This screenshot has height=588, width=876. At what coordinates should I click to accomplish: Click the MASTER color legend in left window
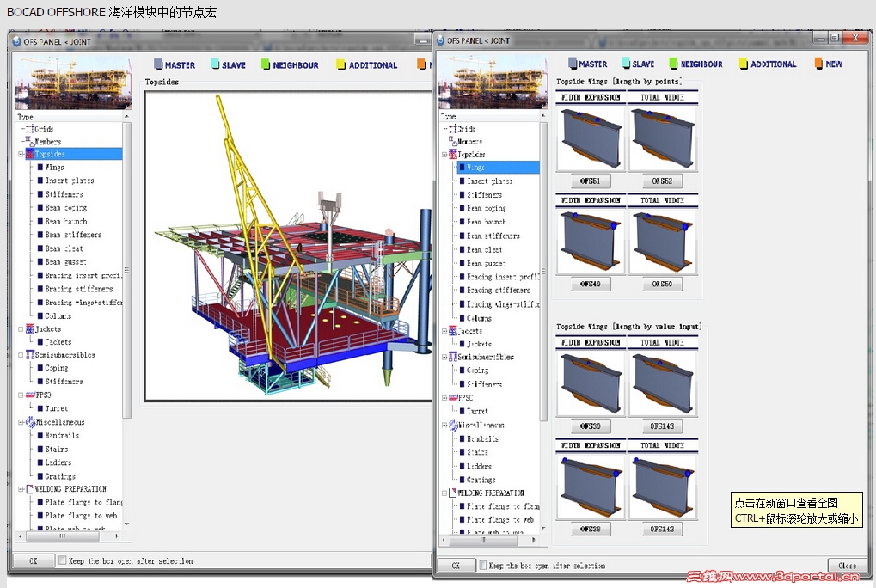pos(175,64)
